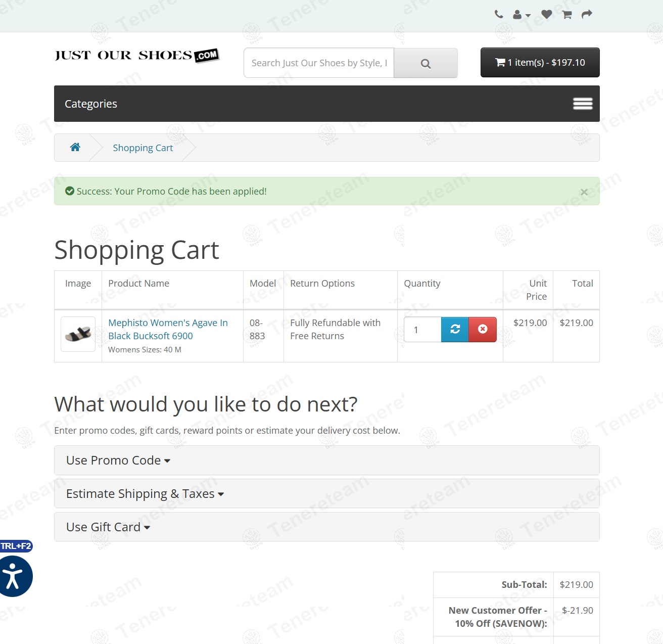Click the Mephisto sandal thumbnail
This screenshot has width=663, height=644.
click(x=78, y=334)
